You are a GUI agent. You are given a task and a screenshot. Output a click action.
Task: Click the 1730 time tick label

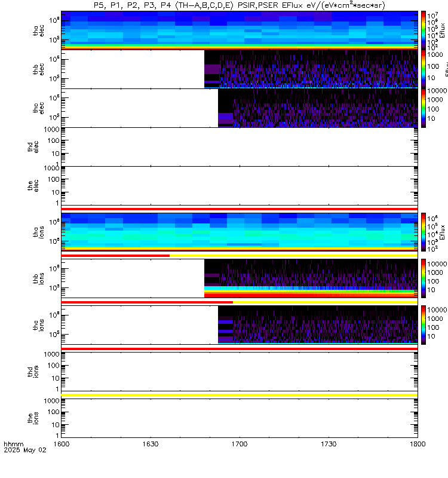[329, 444]
